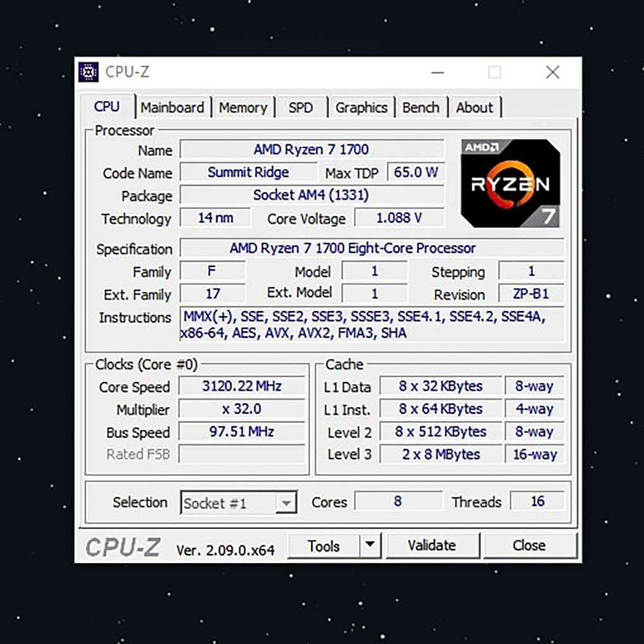The image size is (644, 644).
Task: Minimize the CPU-Z window
Action: (438, 72)
